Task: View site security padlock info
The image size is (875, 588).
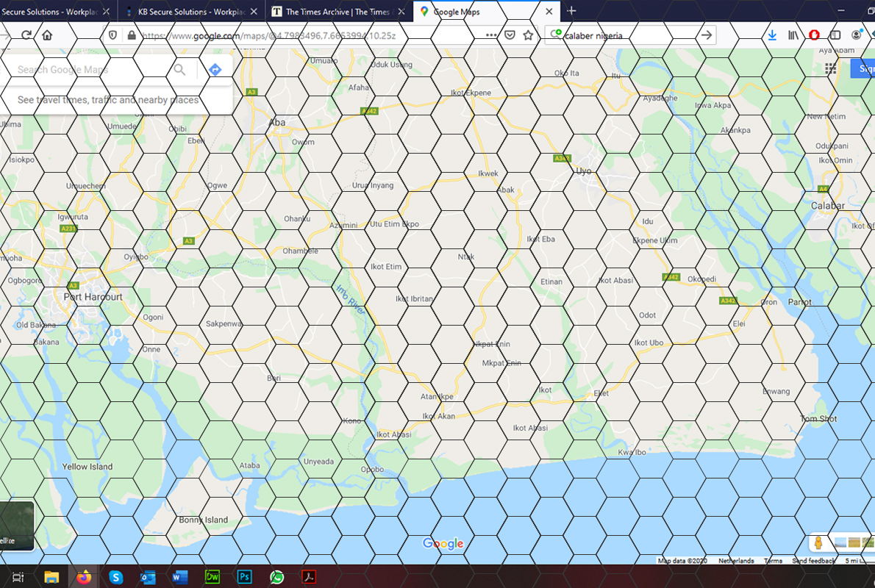Action: click(131, 35)
